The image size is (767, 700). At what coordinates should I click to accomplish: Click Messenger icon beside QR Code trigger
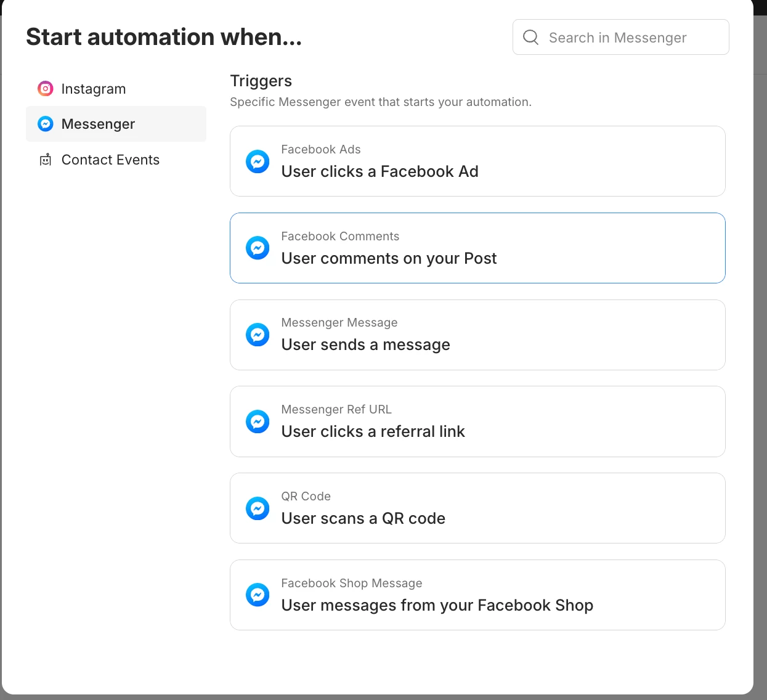click(x=258, y=508)
